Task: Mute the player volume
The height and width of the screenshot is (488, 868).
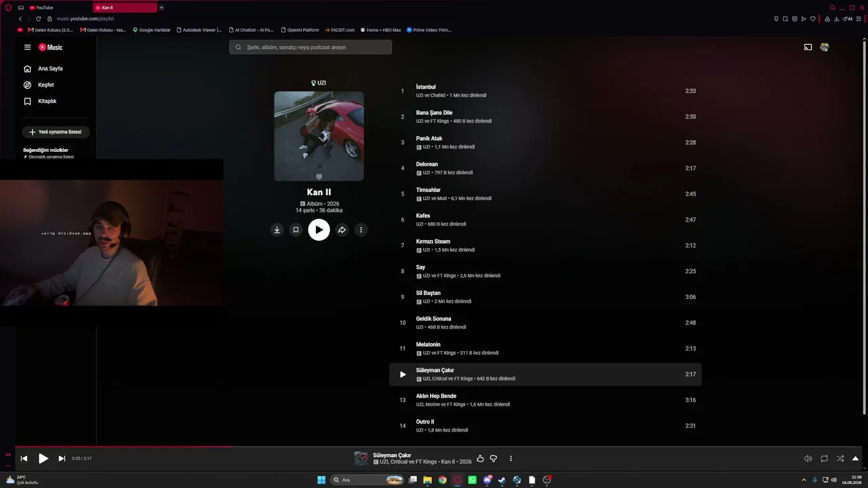Action: point(808,459)
